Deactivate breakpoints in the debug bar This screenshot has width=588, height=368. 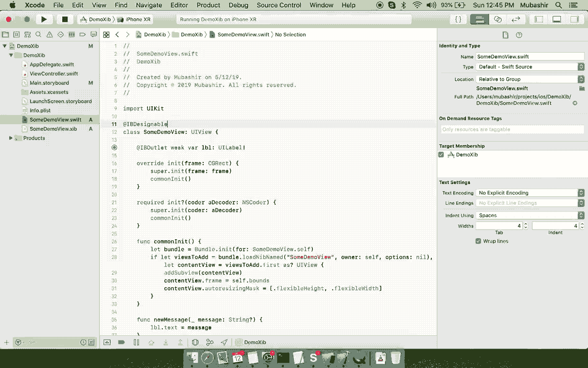(x=121, y=342)
